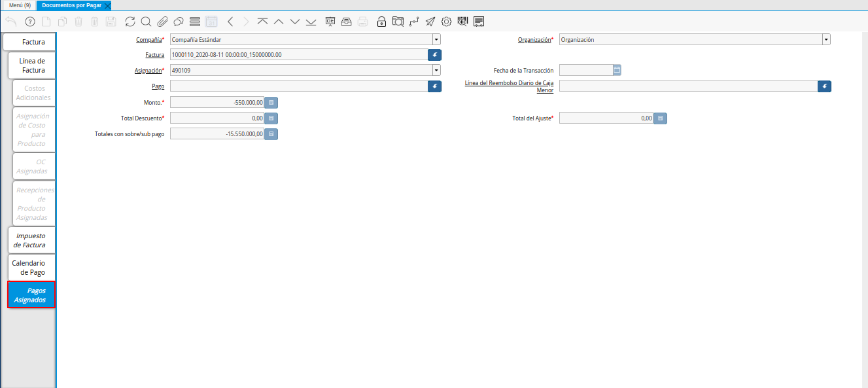Select the Documentos por Pagar tab

point(72,5)
